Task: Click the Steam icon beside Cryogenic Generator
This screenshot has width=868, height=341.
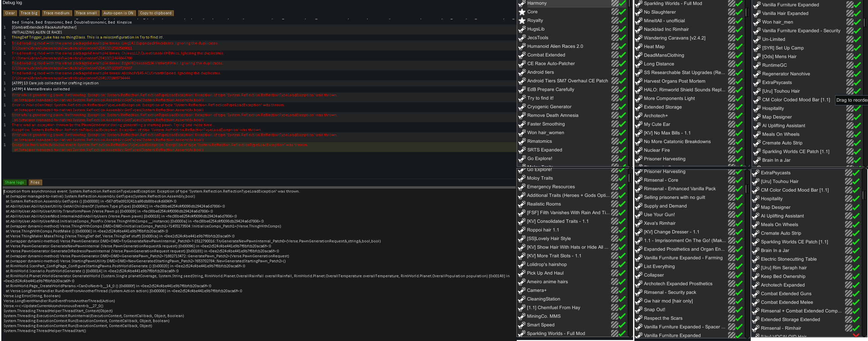Action: pos(522,107)
